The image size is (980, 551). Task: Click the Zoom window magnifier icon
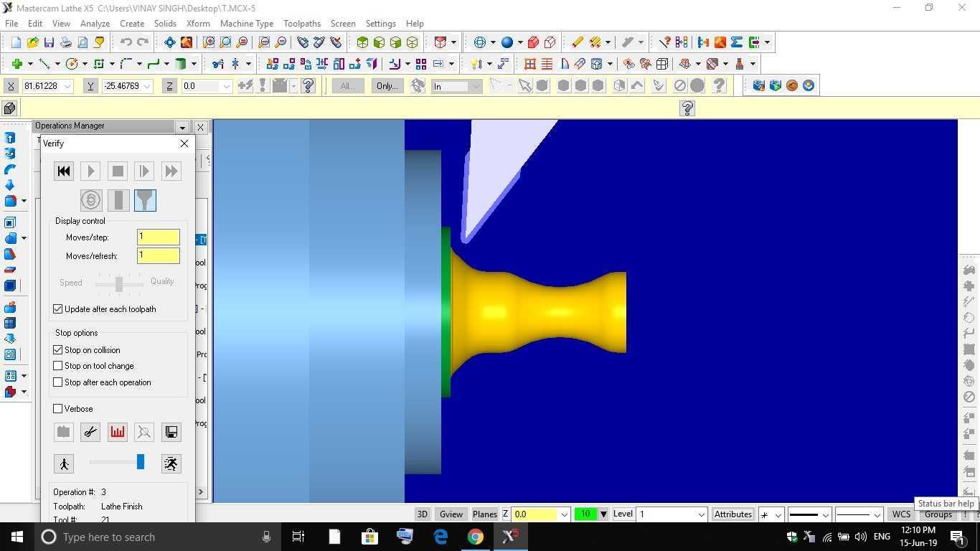click(x=209, y=43)
